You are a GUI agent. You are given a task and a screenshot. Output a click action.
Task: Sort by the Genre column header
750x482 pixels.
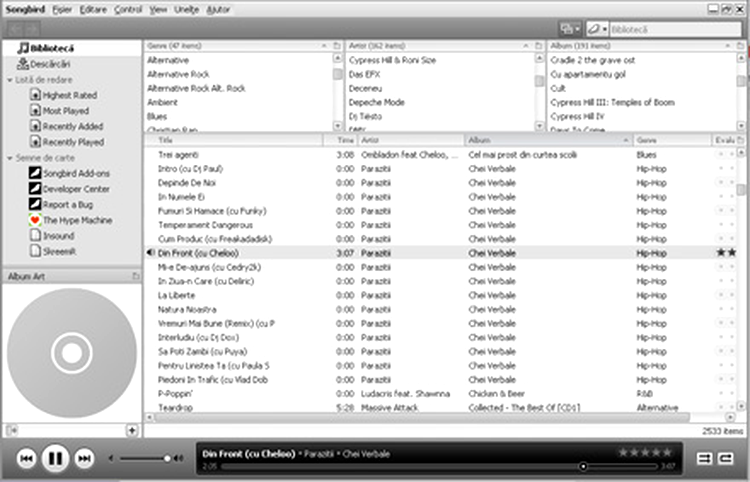pyautogui.click(x=673, y=140)
